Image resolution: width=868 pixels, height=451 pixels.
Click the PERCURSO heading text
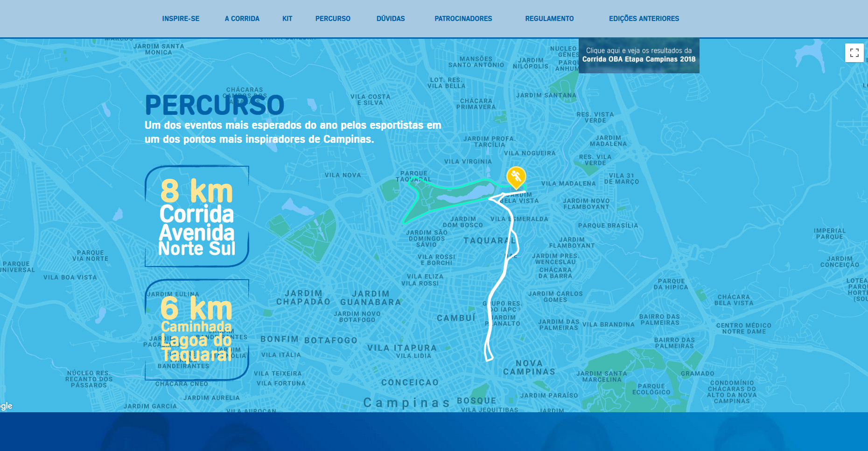[215, 105]
